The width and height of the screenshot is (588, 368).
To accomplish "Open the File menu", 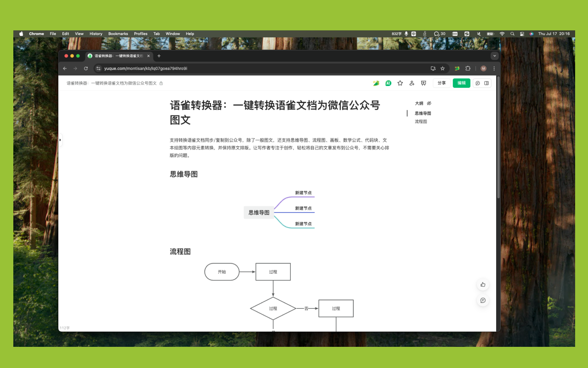I will [x=53, y=34].
